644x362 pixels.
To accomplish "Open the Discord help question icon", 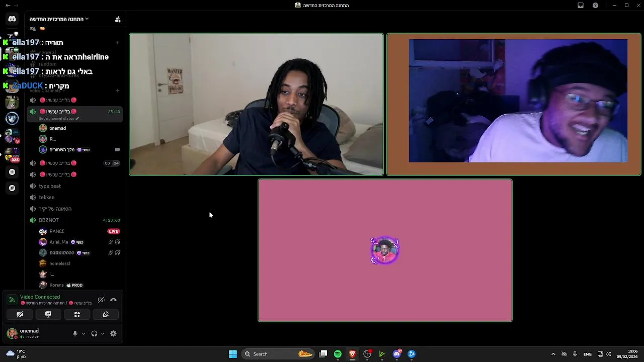I will (x=596, y=6).
